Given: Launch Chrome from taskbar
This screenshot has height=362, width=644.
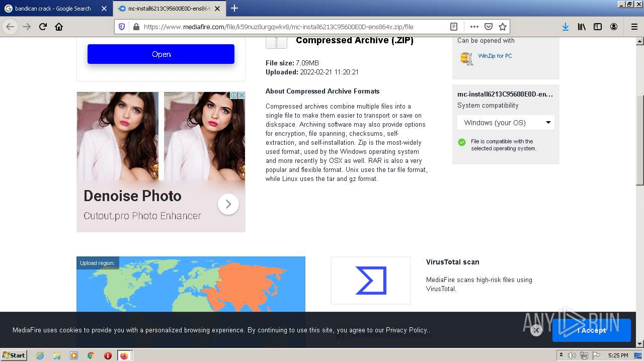Looking at the screenshot, I should [x=91, y=355].
